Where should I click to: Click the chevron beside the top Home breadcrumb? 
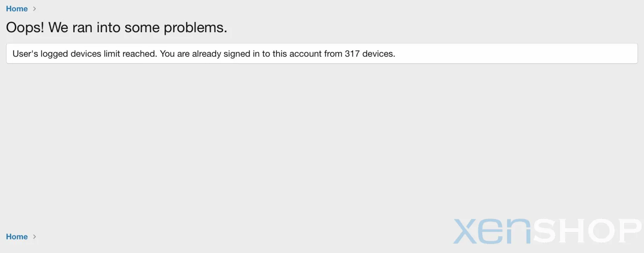tap(35, 9)
